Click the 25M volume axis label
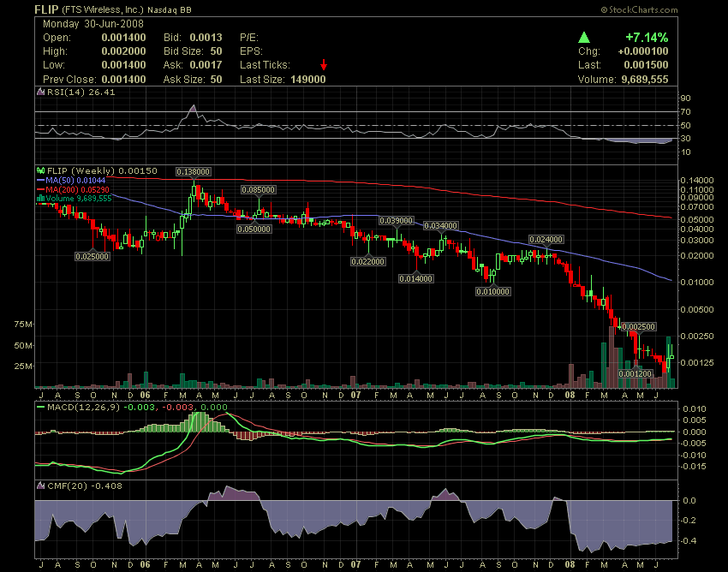The width and height of the screenshot is (728, 572). pyautogui.click(x=23, y=366)
